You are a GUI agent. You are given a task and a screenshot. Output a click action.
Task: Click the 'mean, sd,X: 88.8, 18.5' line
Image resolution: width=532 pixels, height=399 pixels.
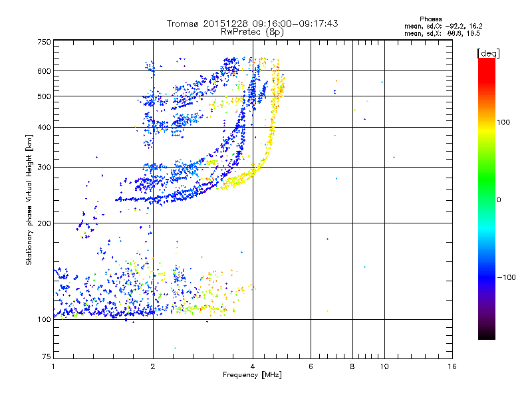coord(442,33)
